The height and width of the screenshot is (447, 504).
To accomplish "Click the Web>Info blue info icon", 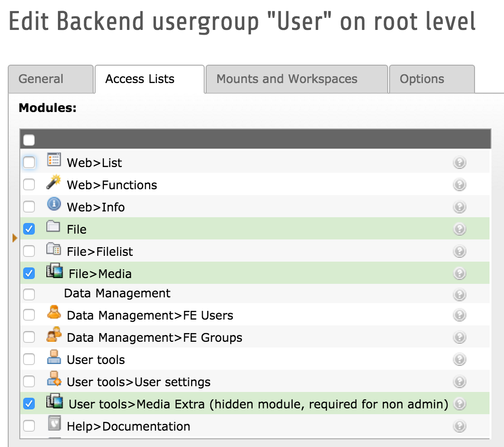I will [x=54, y=205].
